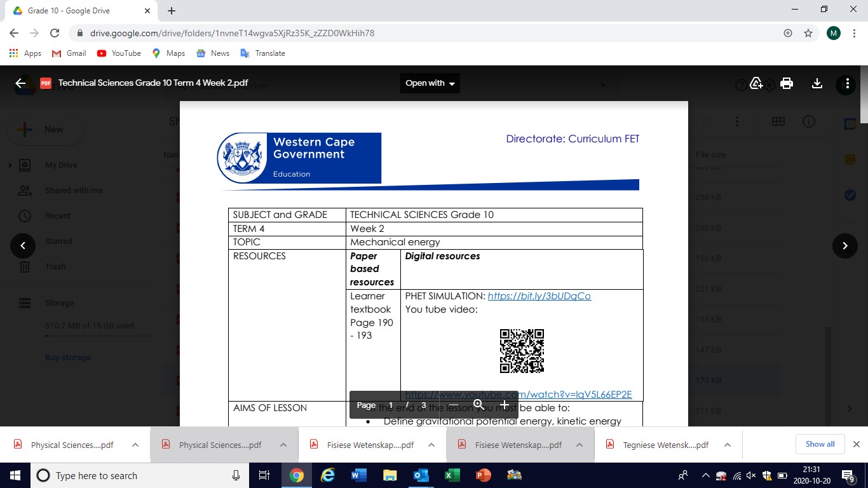Screen dimensions: 868x488
Task: Open Windows Start menu
Action: (x=15, y=475)
